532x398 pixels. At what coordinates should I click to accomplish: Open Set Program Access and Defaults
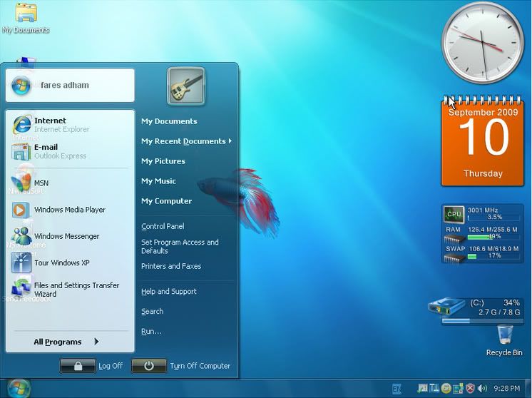[180, 246]
